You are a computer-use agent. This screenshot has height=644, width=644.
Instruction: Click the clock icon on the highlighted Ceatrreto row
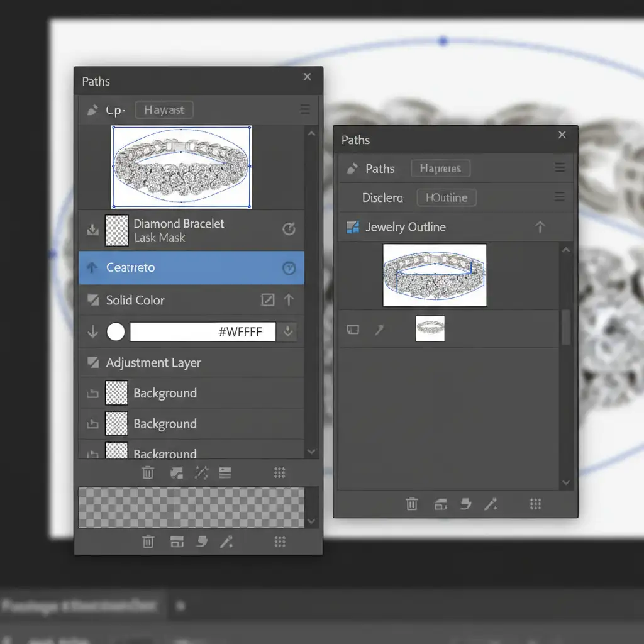(289, 268)
